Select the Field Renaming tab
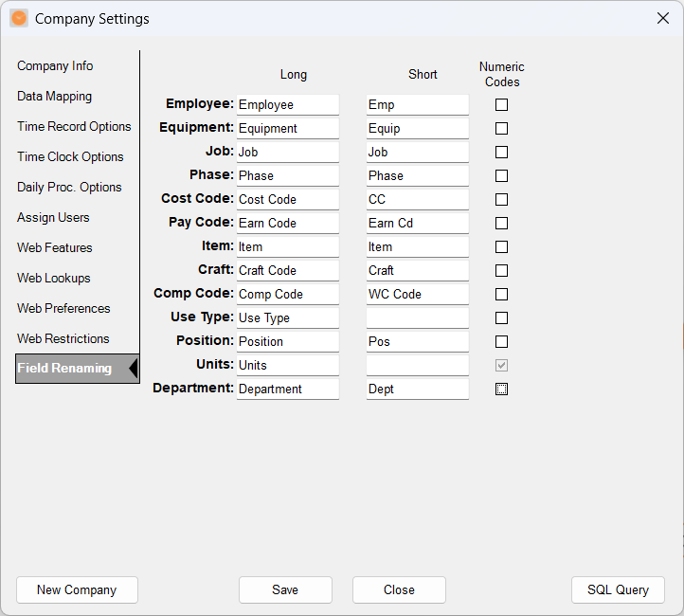 pos(78,369)
